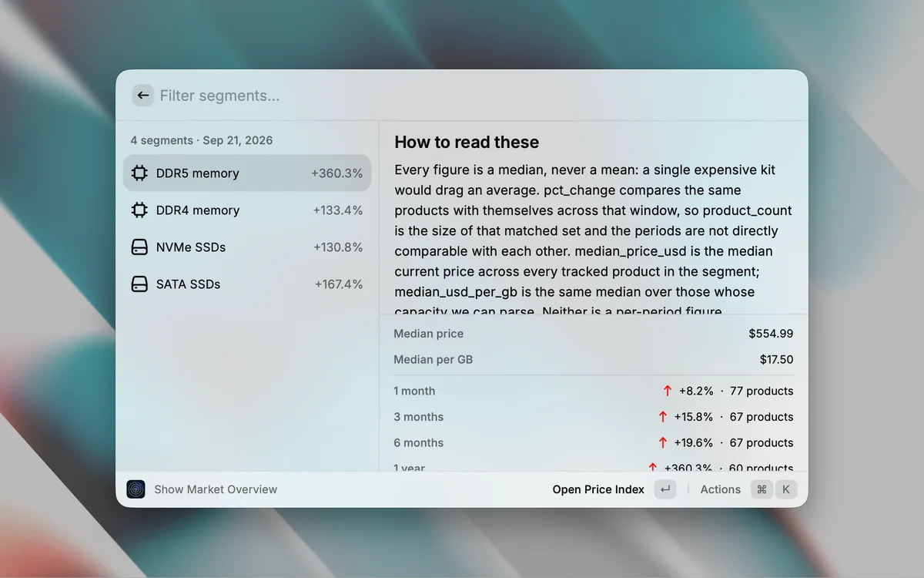Image resolution: width=924 pixels, height=578 pixels.
Task: Click the red up arrow beside +19.6%
Action: (x=663, y=443)
